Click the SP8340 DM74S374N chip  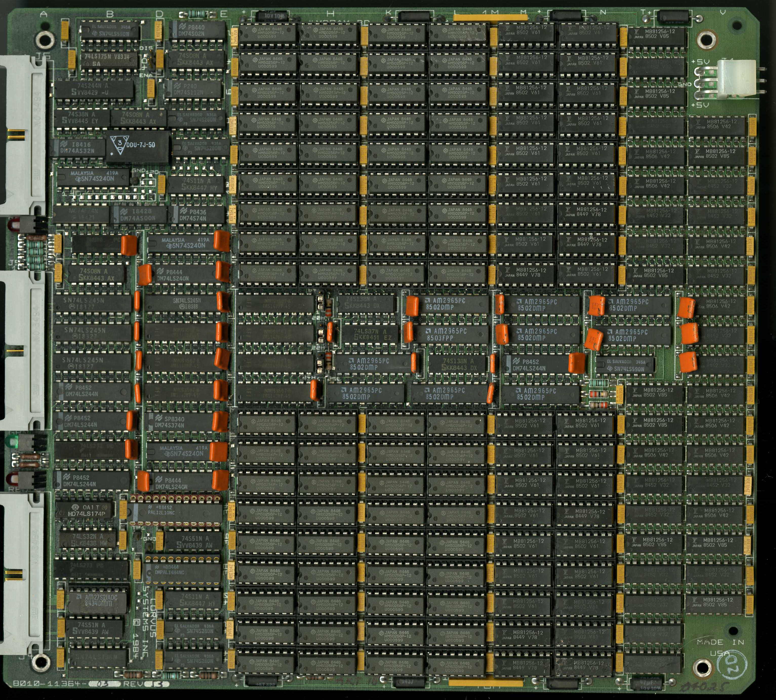click(x=178, y=422)
